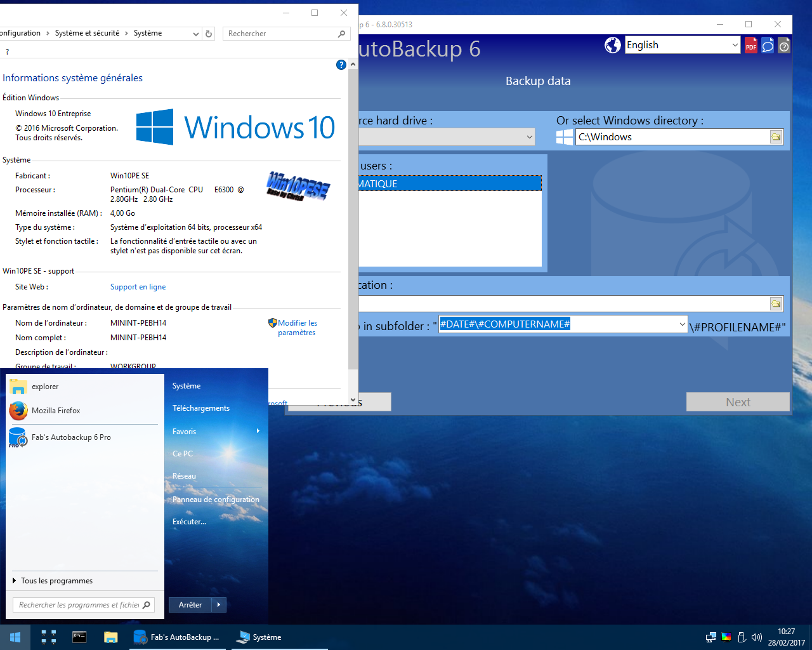Click Modifier les paramètres link
This screenshot has height=650, width=812.
pos(297,328)
